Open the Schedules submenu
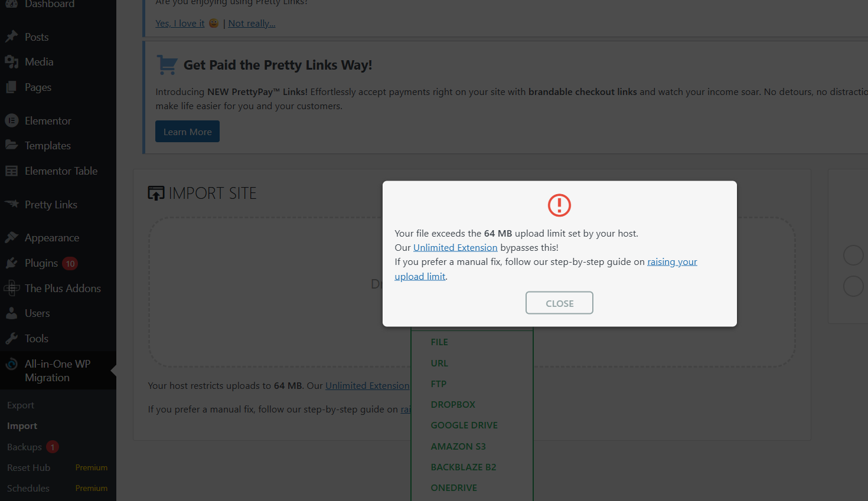The image size is (868, 501). pyautogui.click(x=28, y=489)
